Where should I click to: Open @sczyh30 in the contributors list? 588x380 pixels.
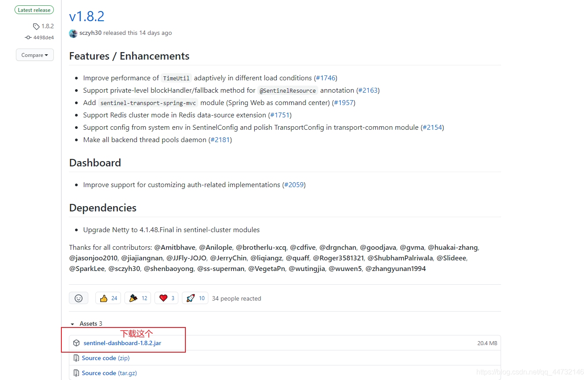tap(124, 269)
